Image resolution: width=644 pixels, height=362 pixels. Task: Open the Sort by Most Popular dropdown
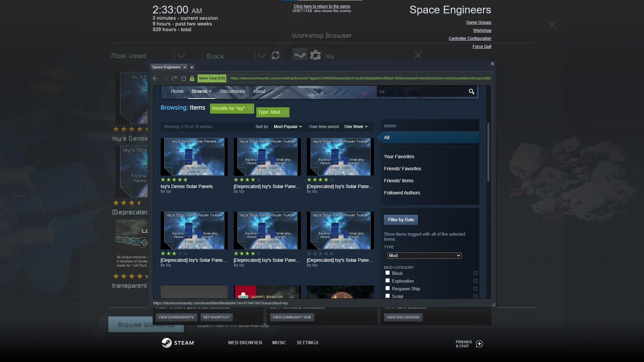tap(288, 127)
